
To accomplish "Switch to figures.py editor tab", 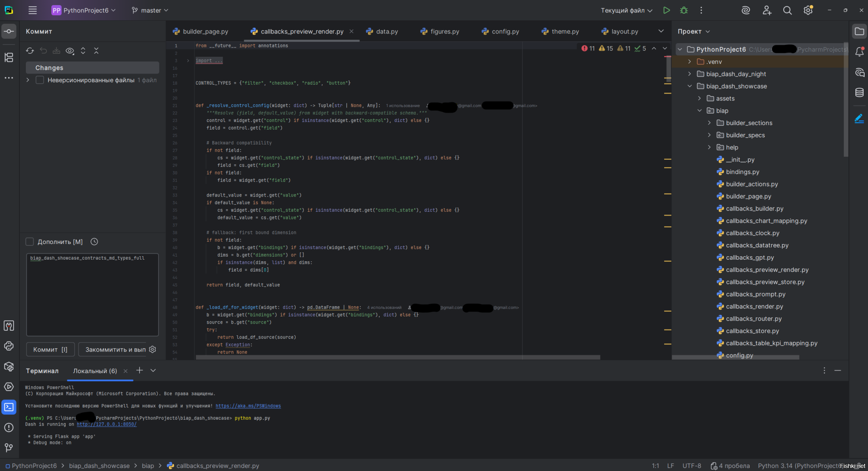I will click(x=444, y=31).
